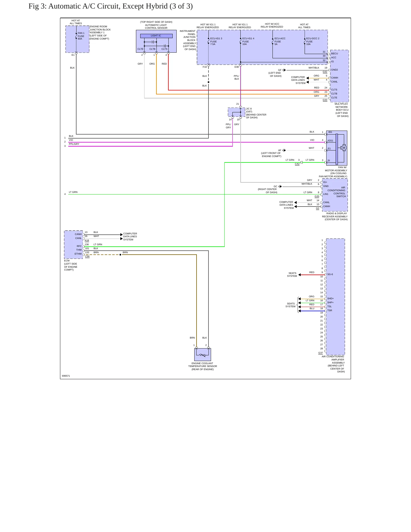Click the ECM left side of engine caption
Viewport: 411px width, 532px height.
tap(71, 265)
